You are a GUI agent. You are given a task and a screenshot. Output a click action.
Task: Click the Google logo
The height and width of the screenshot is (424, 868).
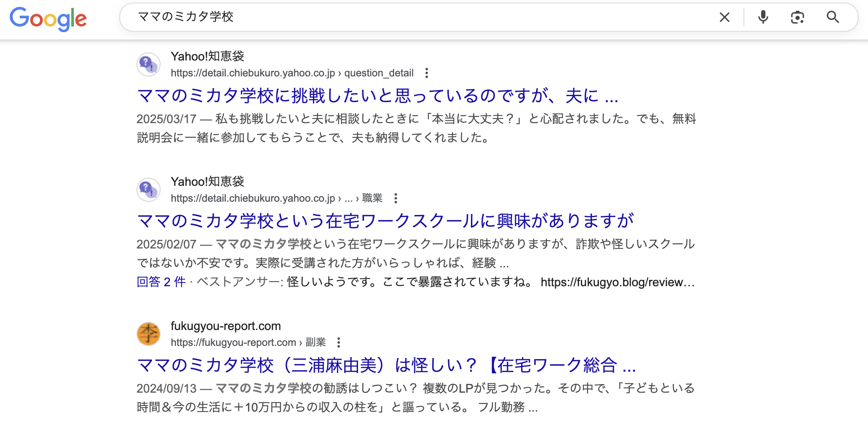click(x=48, y=19)
